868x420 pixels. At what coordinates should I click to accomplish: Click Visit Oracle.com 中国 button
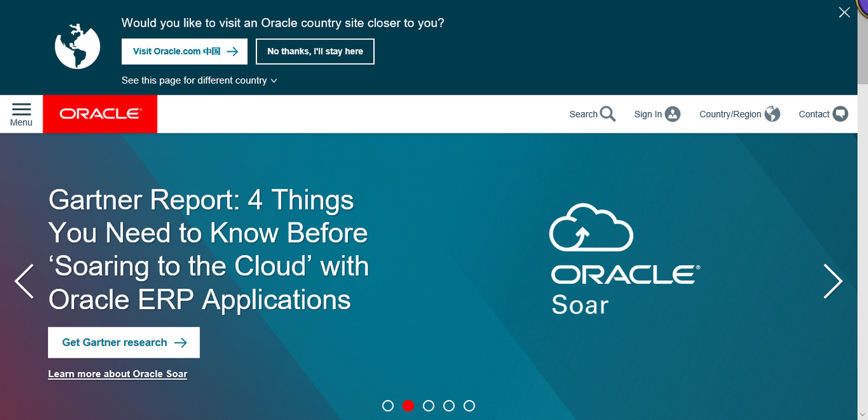point(184,51)
